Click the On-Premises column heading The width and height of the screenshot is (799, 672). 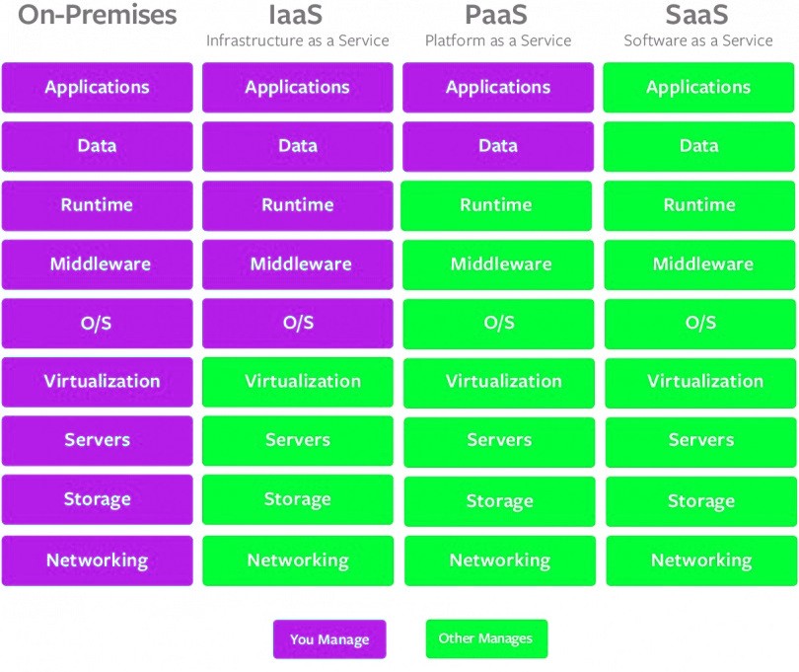pos(98,16)
